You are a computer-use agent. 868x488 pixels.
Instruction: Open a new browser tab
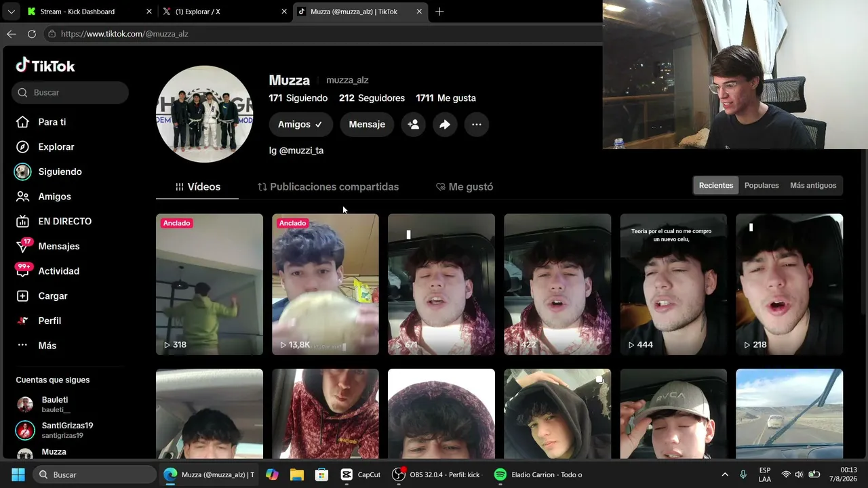coord(439,12)
